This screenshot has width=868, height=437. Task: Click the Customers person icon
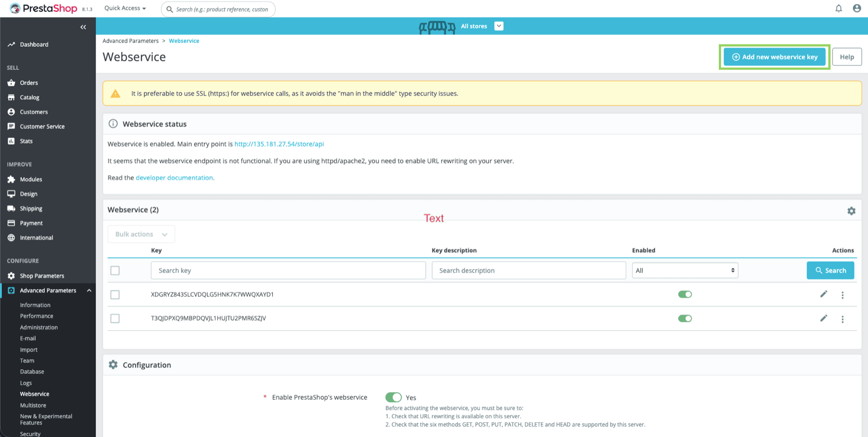11,112
